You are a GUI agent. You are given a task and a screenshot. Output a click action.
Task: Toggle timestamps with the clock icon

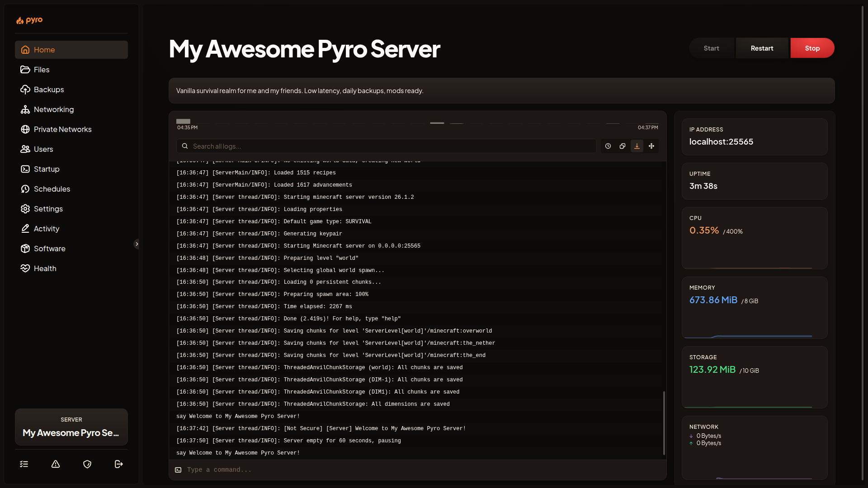(608, 146)
